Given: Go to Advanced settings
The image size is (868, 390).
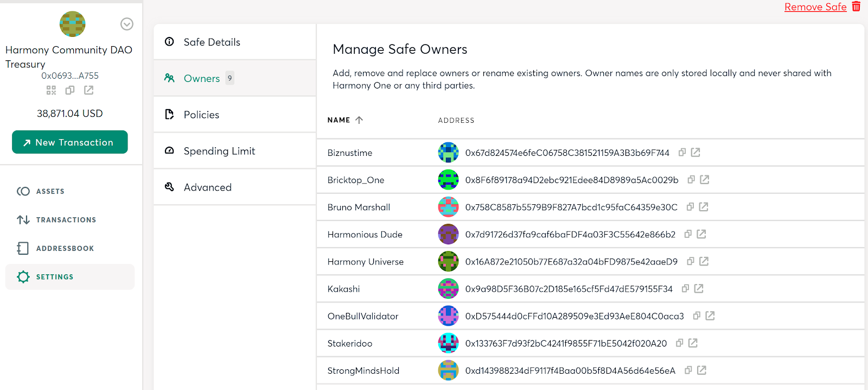Looking at the screenshot, I should click(207, 187).
